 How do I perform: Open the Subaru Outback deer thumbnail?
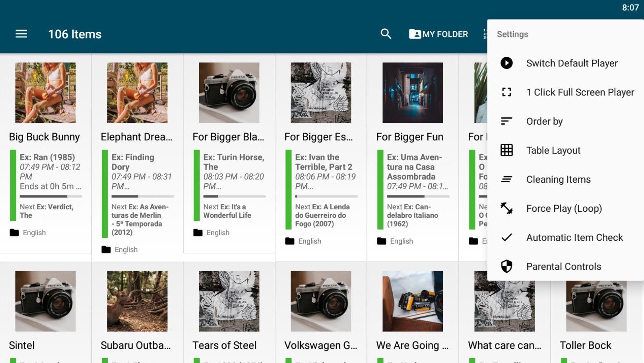(137, 301)
